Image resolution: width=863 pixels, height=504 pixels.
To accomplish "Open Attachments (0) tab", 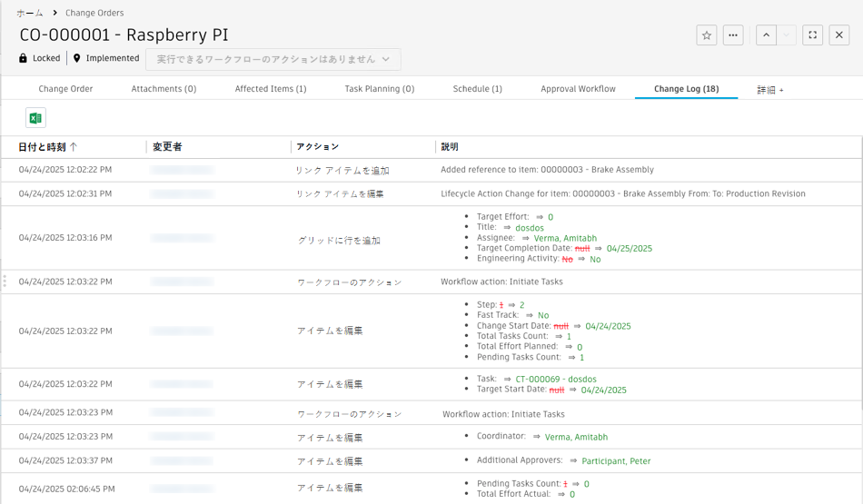I will 164,89.
